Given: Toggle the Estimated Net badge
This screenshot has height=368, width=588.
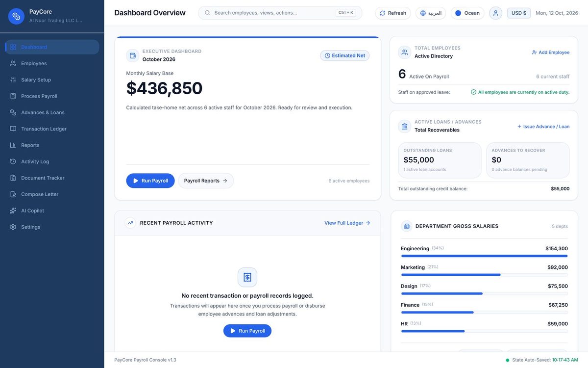Looking at the screenshot, I should 345,55.
